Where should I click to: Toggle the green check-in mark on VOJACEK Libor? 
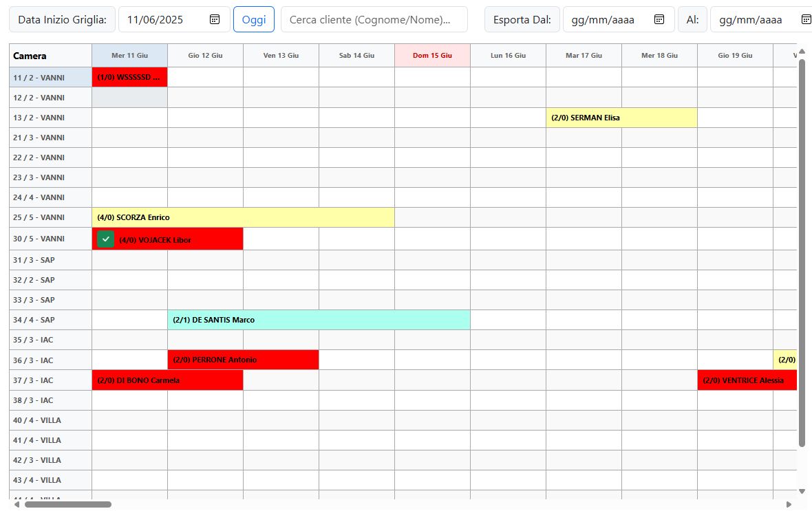[105, 239]
